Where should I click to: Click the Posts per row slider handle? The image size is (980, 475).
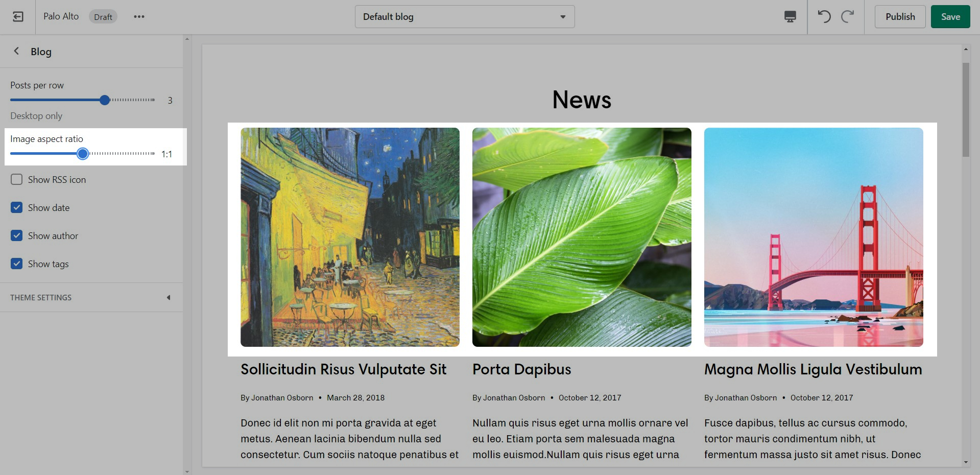pos(105,100)
